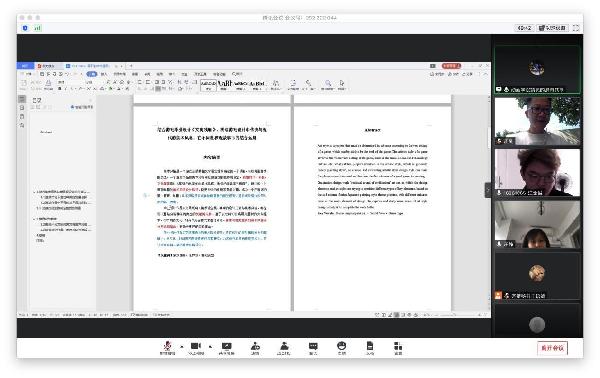
Task: Toggle the bold formatting in shared document
Action: tap(59, 89)
